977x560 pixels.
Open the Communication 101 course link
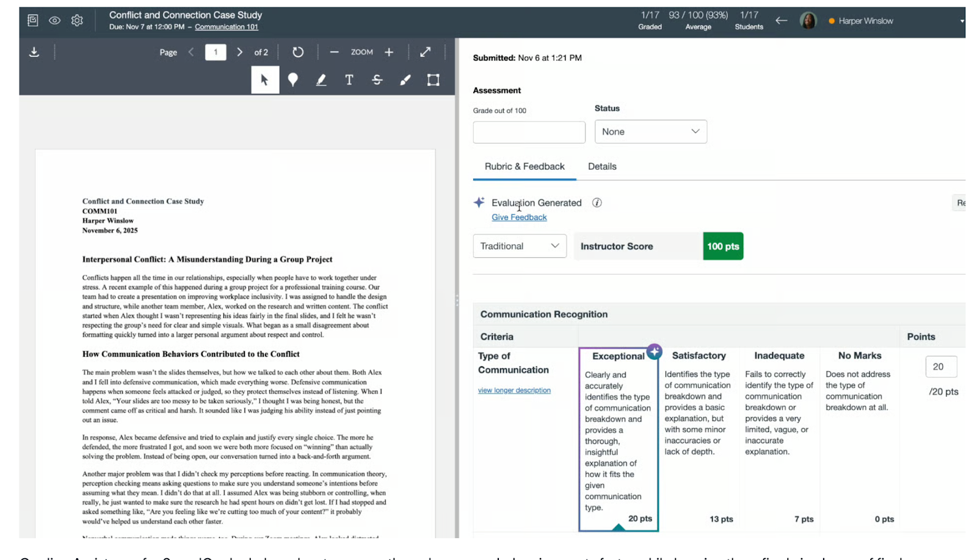point(227,27)
